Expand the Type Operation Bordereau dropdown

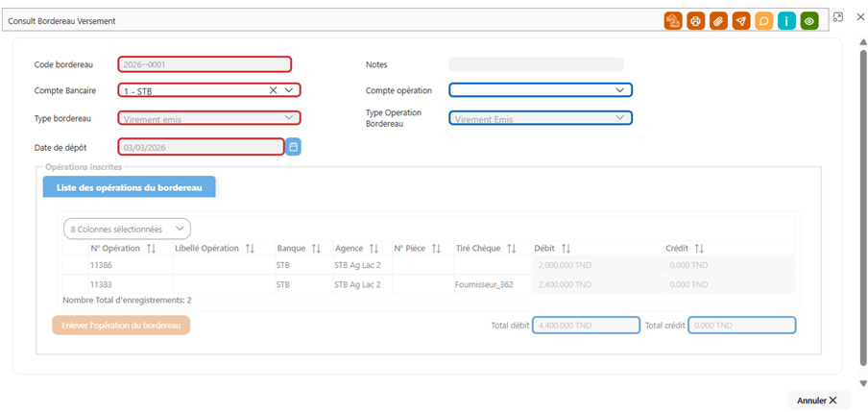click(619, 117)
